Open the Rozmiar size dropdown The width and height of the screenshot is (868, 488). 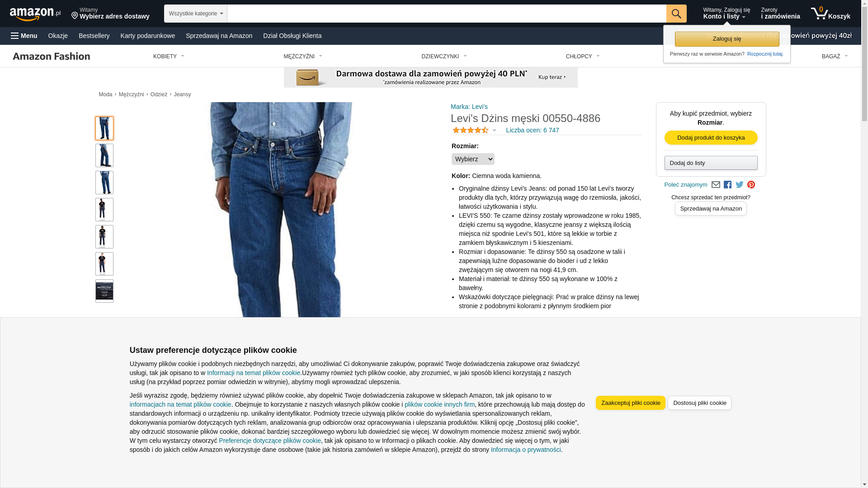pos(473,159)
